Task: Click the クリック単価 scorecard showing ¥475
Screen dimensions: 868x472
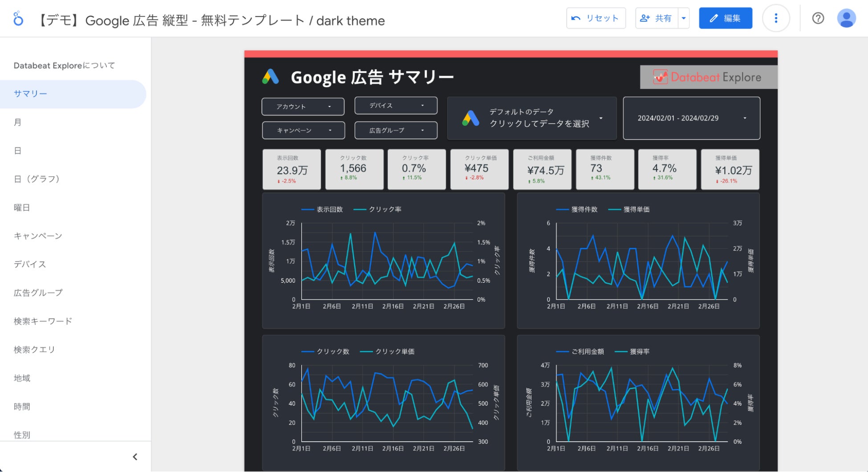Action: 479,170
